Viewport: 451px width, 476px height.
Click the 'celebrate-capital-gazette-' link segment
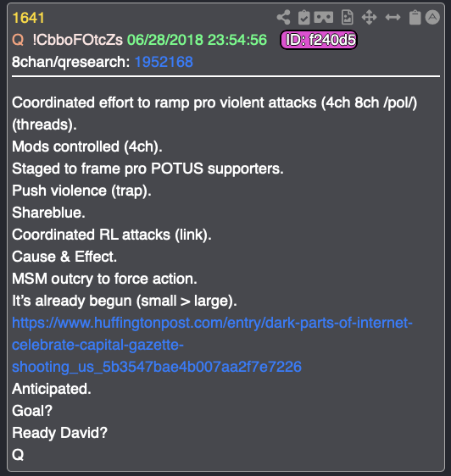[97, 346]
